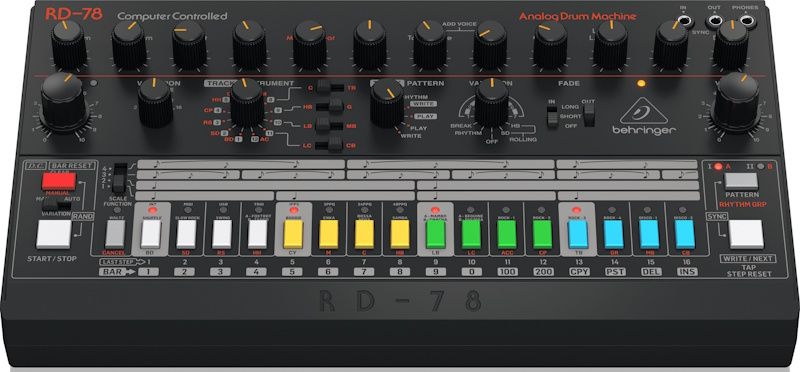
Task: Click the Pattern Write / Play mode knob
Action: [x=387, y=104]
